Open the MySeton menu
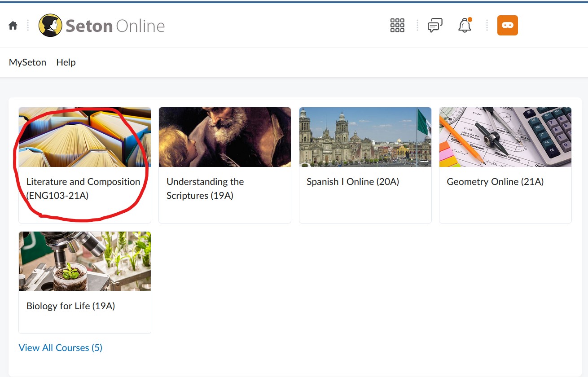The image size is (588, 377). pos(27,62)
